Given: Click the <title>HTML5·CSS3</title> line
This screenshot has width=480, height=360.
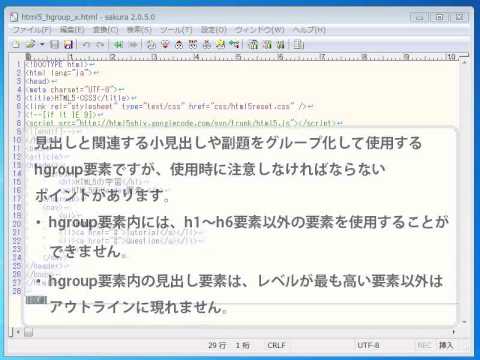Looking at the screenshot, I should pos(81,98).
